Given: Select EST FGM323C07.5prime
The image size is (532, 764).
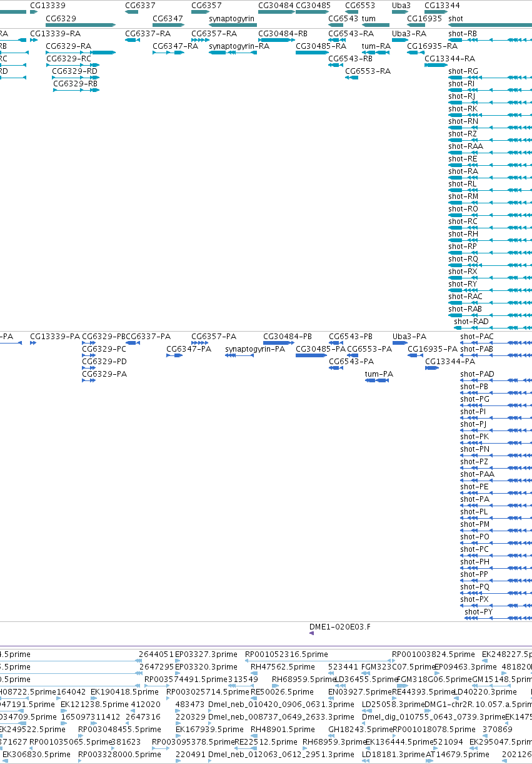Looking at the screenshot, I should tap(398, 667).
